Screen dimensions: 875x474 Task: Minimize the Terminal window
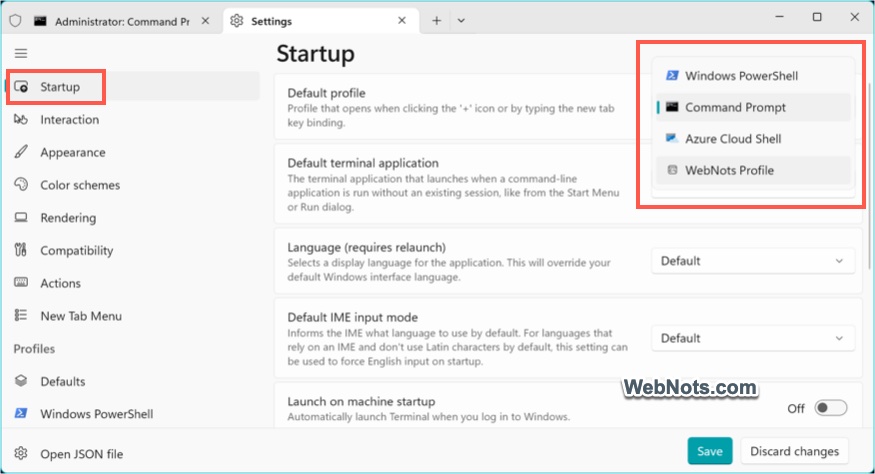[780, 17]
